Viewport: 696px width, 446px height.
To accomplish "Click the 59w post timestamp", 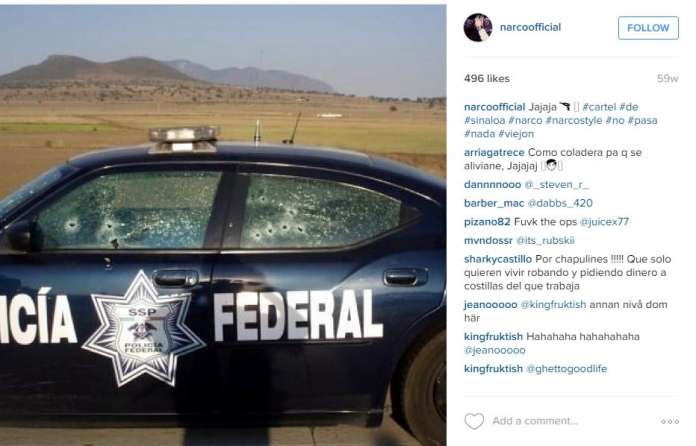I will [668, 79].
